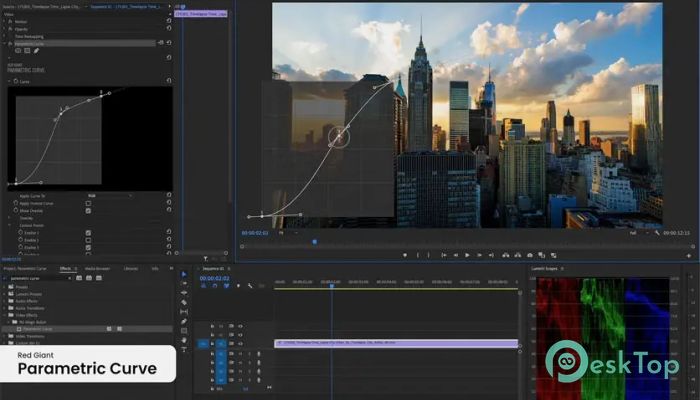The image size is (700, 400).
Task: Open the Program monitor button editor plus
Action: pyautogui.click(x=689, y=256)
